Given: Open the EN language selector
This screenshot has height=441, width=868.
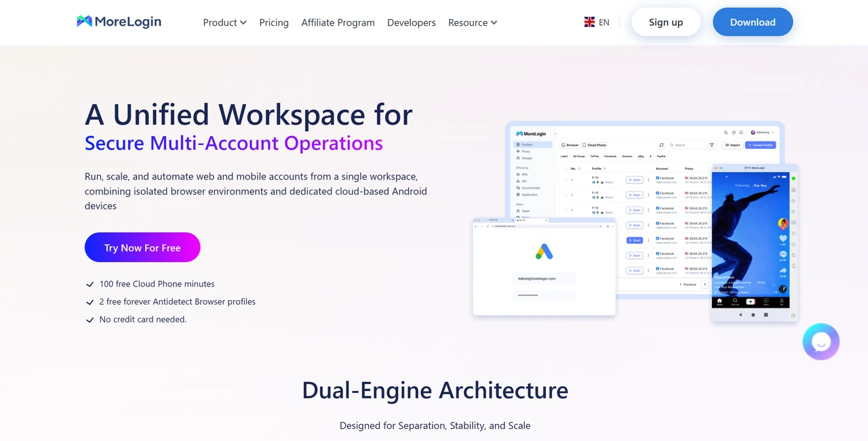Looking at the screenshot, I should tap(604, 22).
